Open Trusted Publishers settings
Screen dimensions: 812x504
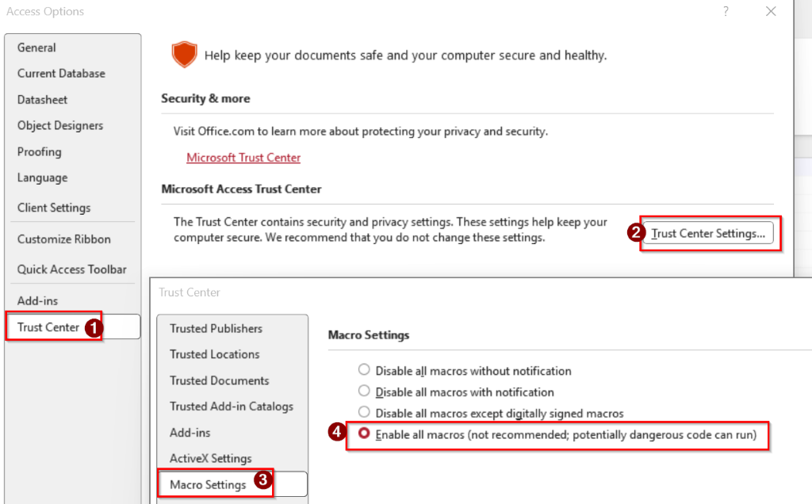click(x=216, y=328)
